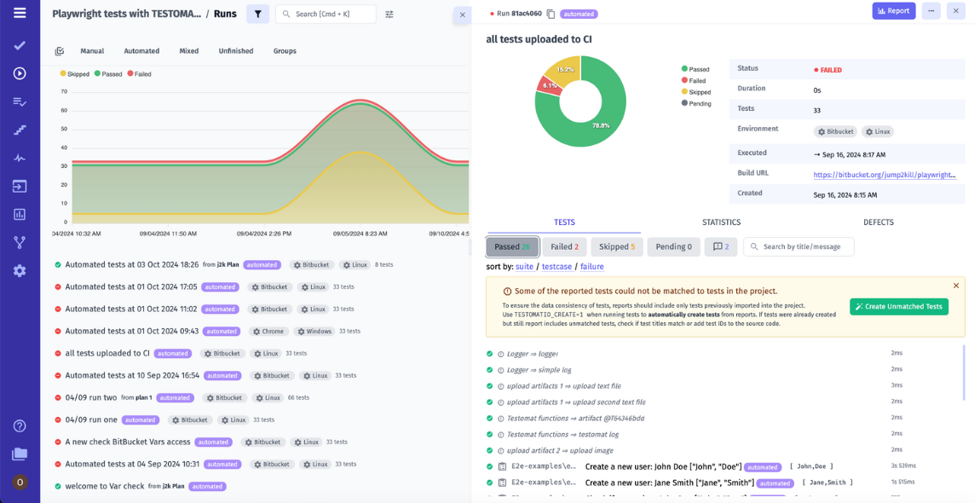Image resolution: width=980 pixels, height=503 pixels.
Task: Select the Automated runs tab
Action: pyautogui.click(x=141, y=51)
